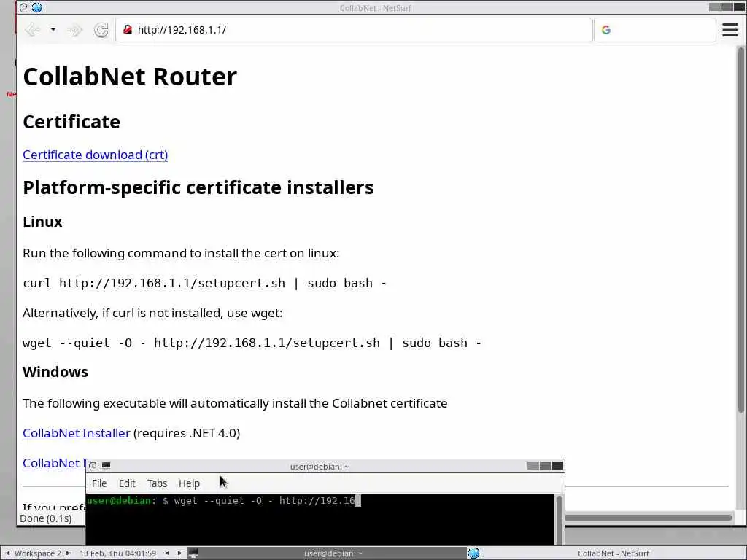
Task: Select user@debian terminal in the taskbar
Action: tap(327, 553)
